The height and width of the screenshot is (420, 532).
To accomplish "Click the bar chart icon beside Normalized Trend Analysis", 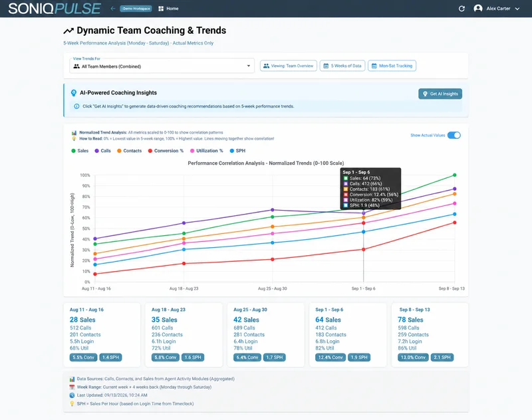I will coord(74,133).
